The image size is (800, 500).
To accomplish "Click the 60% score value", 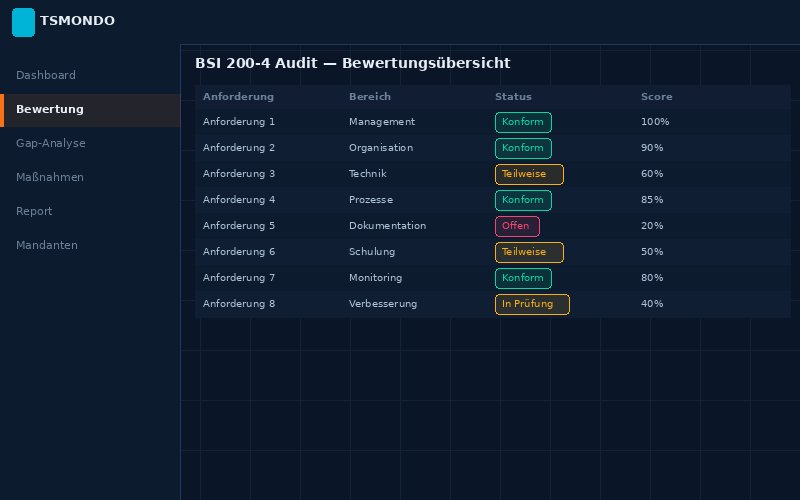I will click(x=652, y=174).
